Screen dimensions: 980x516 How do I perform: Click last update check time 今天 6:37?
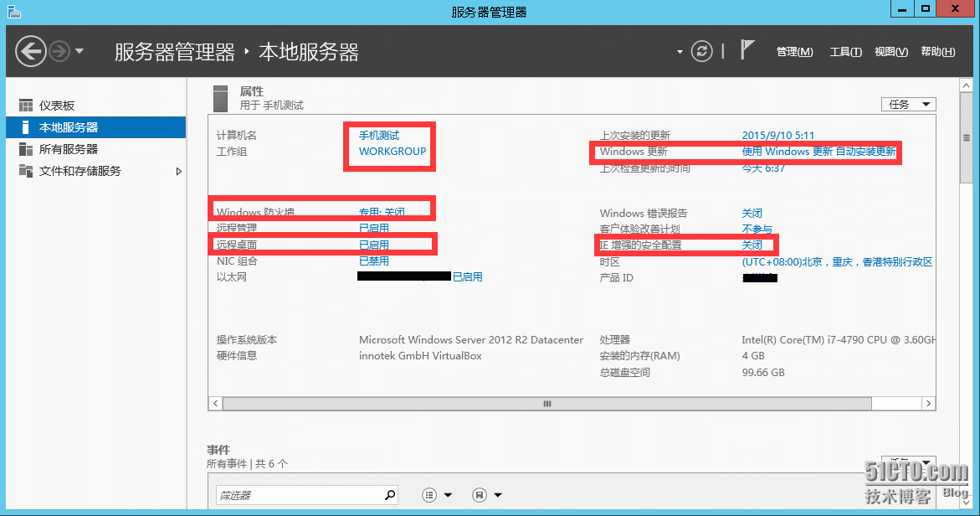click(x=763, y=168)
